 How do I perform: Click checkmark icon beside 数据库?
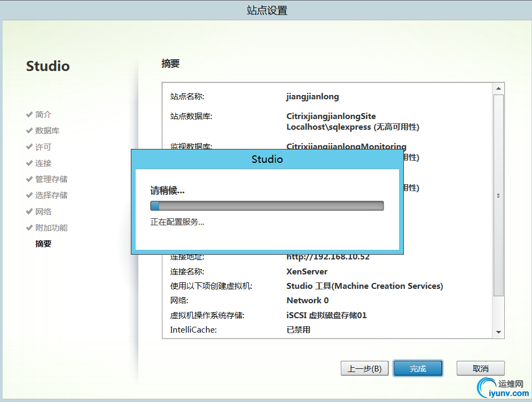pos(29,130)
